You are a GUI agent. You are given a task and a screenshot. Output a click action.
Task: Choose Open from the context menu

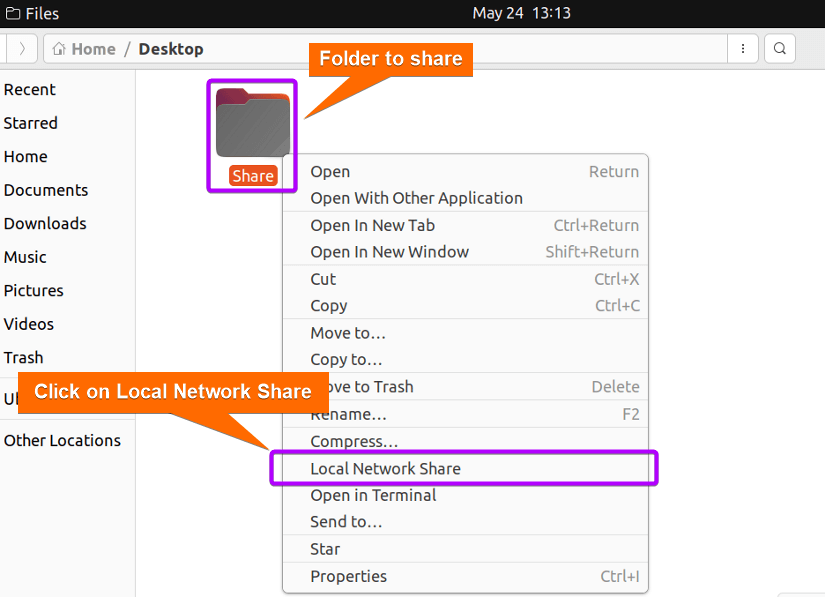click(466, 171)
